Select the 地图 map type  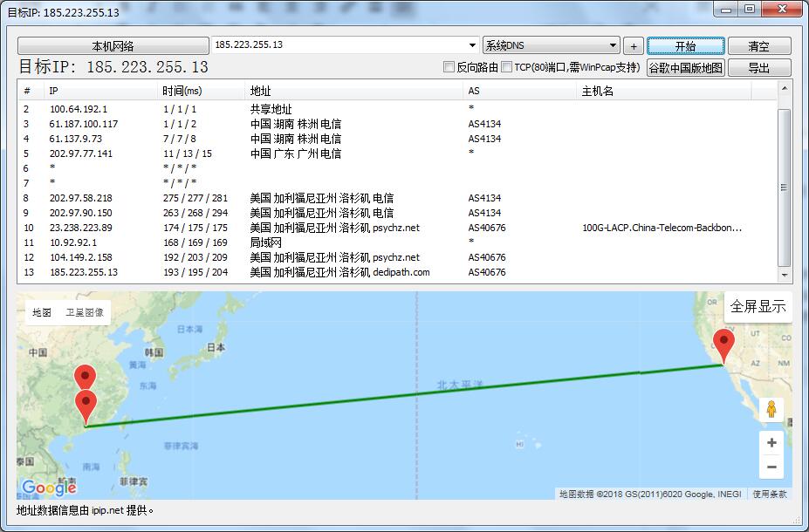(x=42, y=312)
